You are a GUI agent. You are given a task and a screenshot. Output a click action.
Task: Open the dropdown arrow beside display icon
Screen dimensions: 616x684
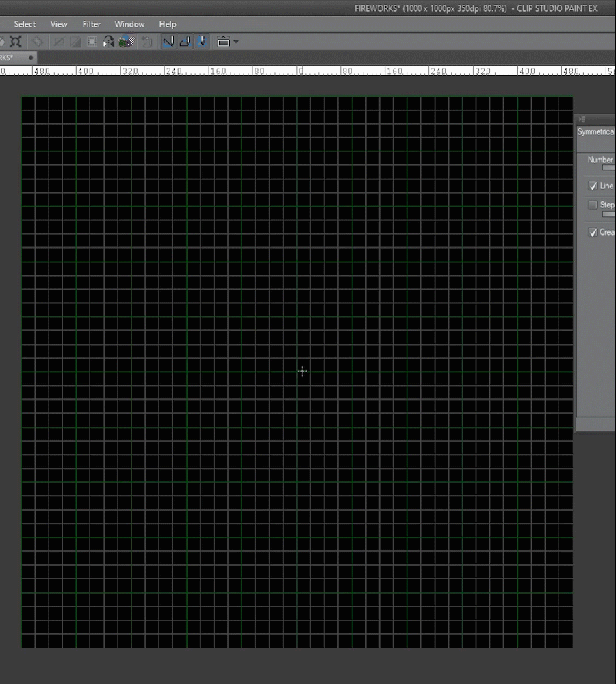coord(236,42)
